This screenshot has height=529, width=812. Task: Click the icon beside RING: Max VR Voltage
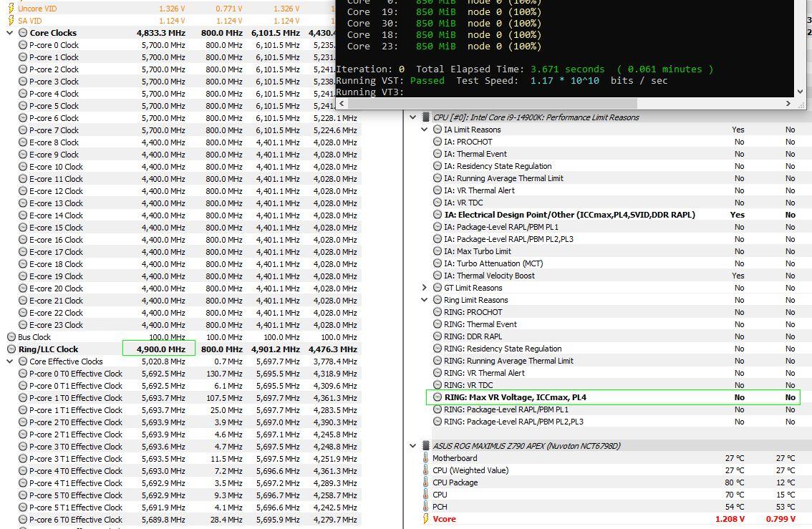(438, 397)
